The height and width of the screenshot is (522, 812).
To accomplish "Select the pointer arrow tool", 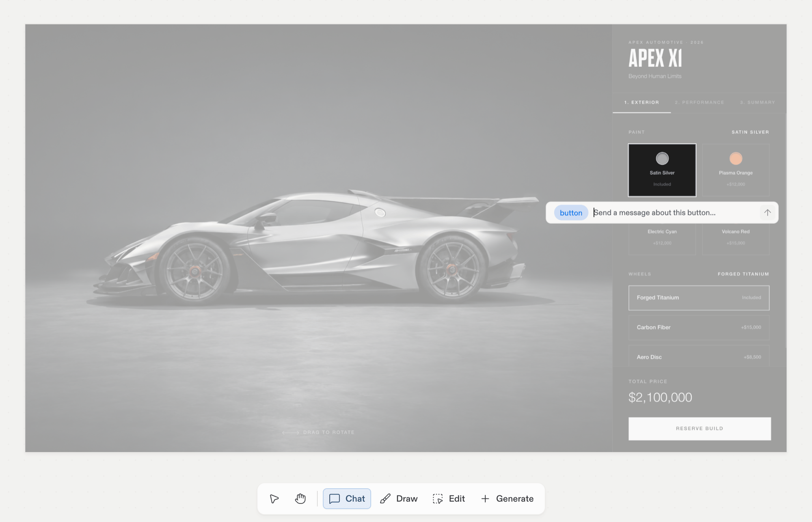I will point(274,498).
